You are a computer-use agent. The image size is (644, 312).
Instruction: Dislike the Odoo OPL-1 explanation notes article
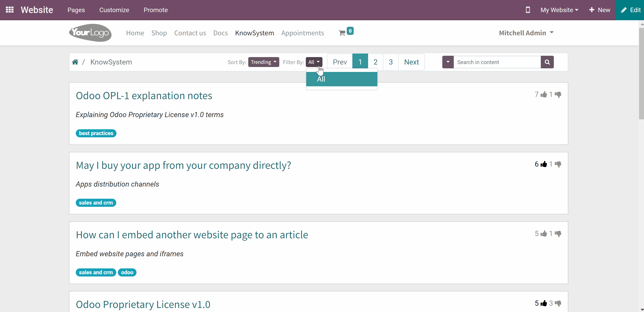(x=558, y=94)
